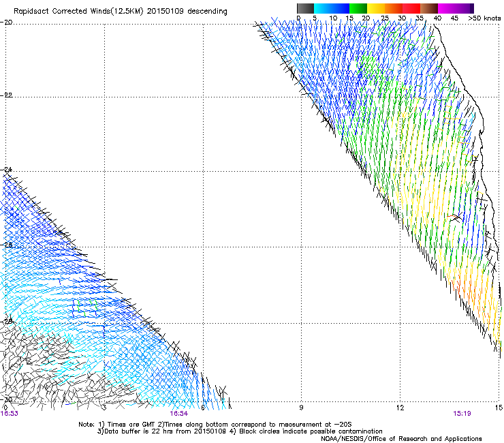This screenshot has height=443, width=504.
Task: Click the '10' label under the color bar
Action: tap(333, 18)
